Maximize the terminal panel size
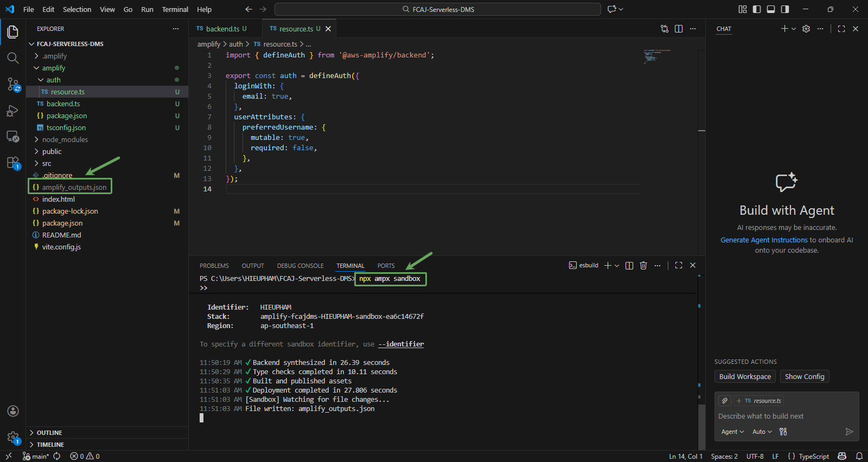Screen dimensions: 868x462 point(679,265)
